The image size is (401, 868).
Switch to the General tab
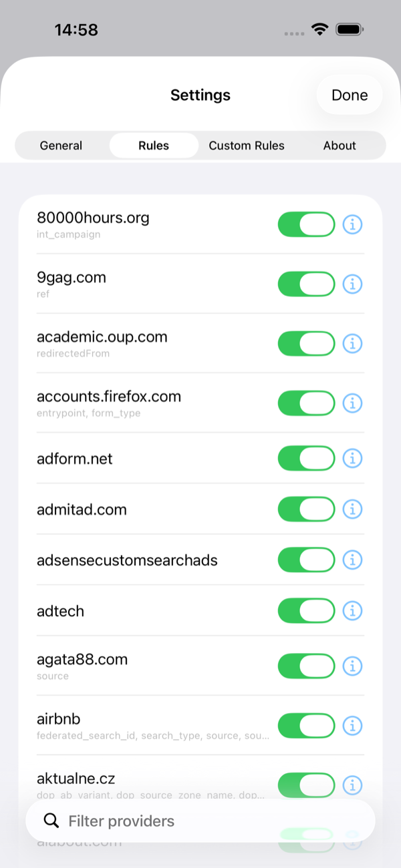point(61,146)
